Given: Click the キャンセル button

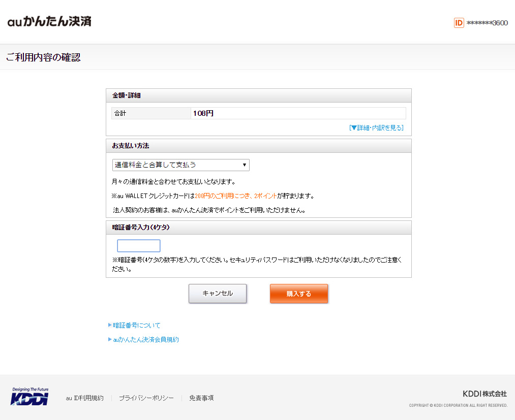Looking at the screenshot, I should (218, 294).
